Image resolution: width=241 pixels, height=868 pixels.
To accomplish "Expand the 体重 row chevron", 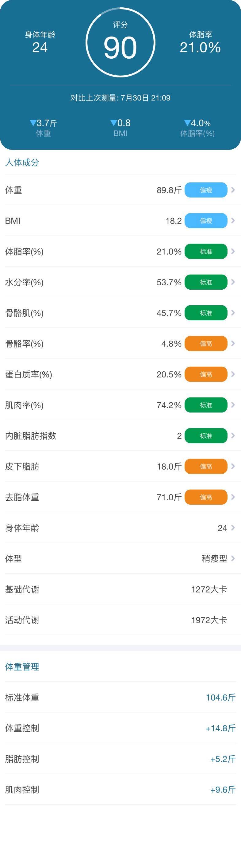I will point(233,190).
